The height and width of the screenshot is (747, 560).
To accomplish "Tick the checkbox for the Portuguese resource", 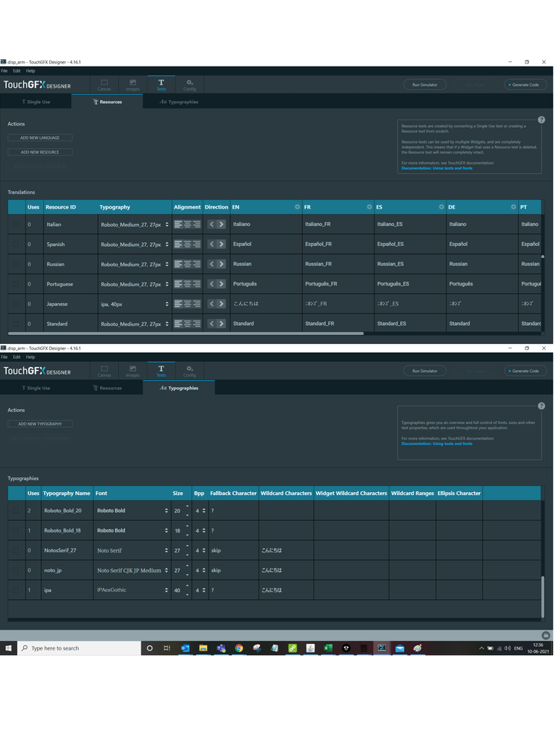I will (x=16, y=284).
